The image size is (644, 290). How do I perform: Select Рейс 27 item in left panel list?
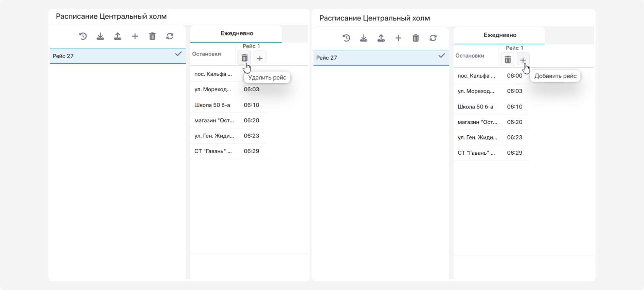click(107, 56)
